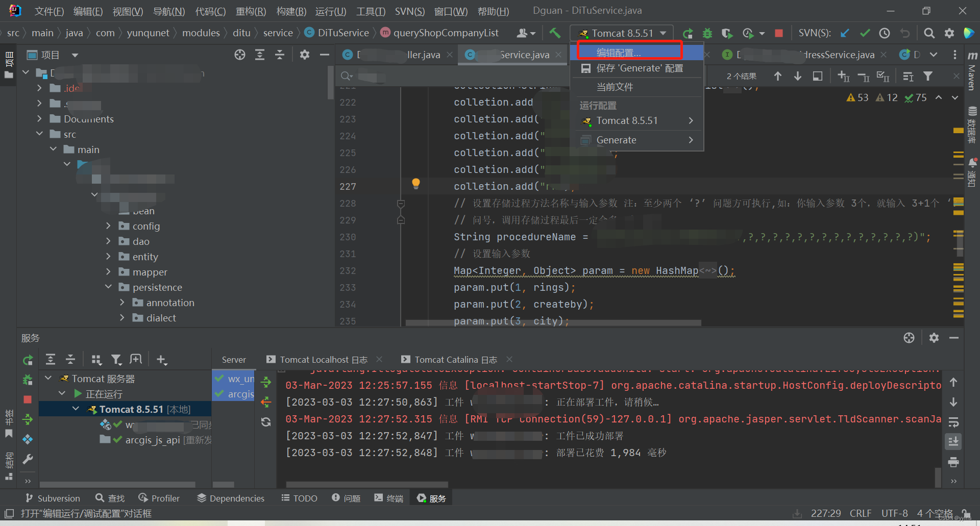The width and height of the screenshot is (980, 526).
Task: Open Tomcat 8.5.51 run configuration dropdown
Action: [x=622, y=33]
